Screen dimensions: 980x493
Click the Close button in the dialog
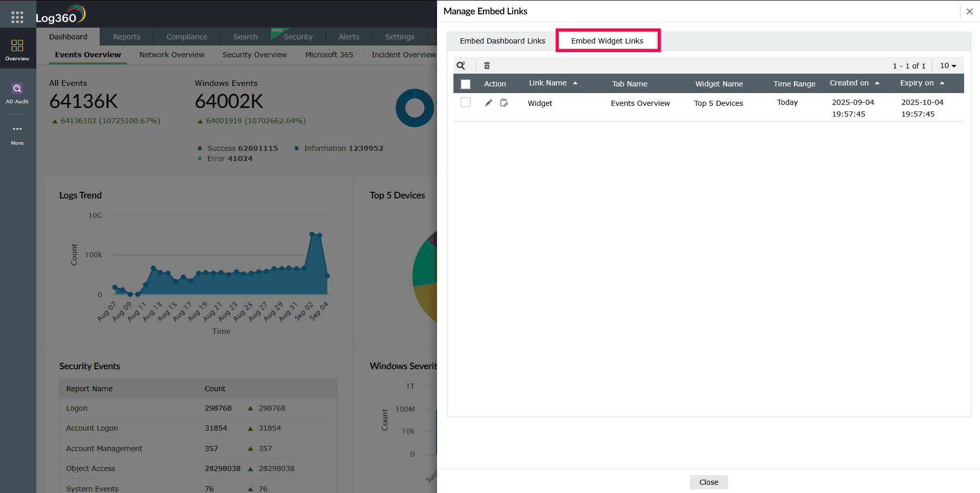click(x=709, y=482)
